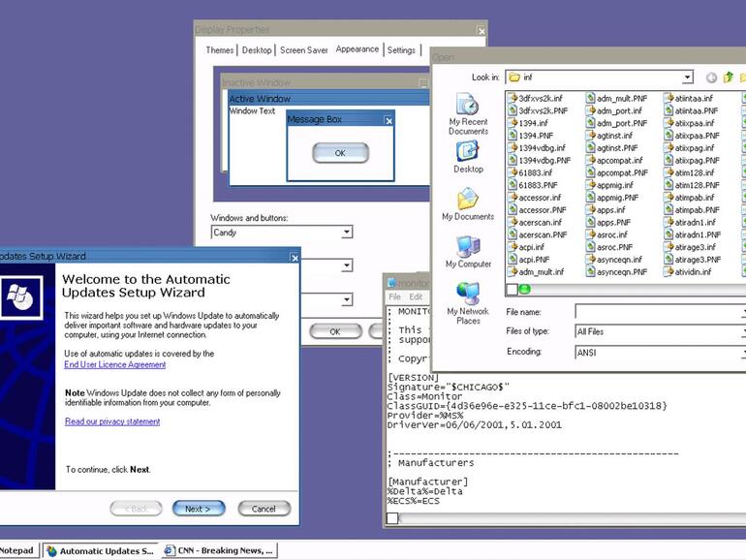The width and height of the screenshot is (746, 560).
Task: Click into the File name input field
Action: coord(661,312)
